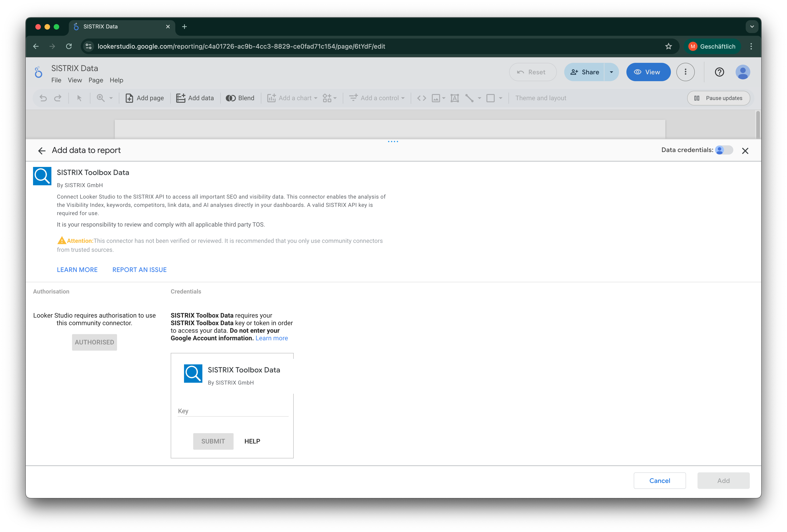
Task: Bookmark page with the star icon
Action: (668, 46)
